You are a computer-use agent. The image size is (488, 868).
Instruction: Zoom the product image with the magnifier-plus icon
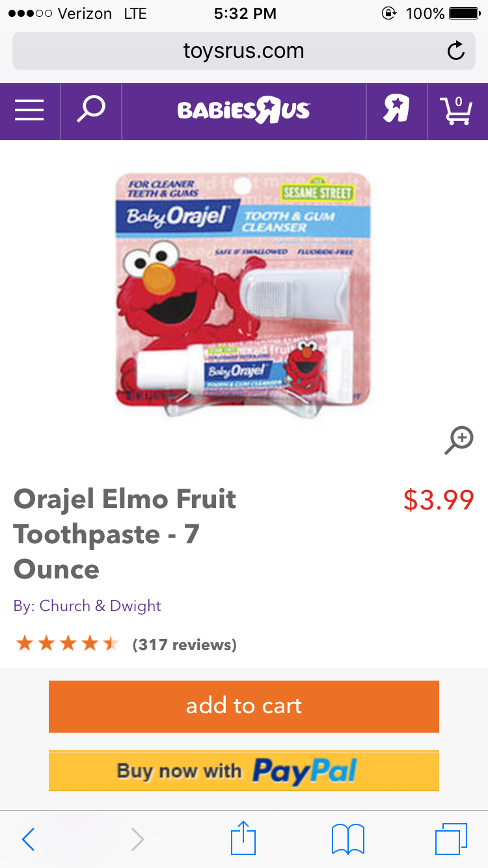tap(459, 441)
